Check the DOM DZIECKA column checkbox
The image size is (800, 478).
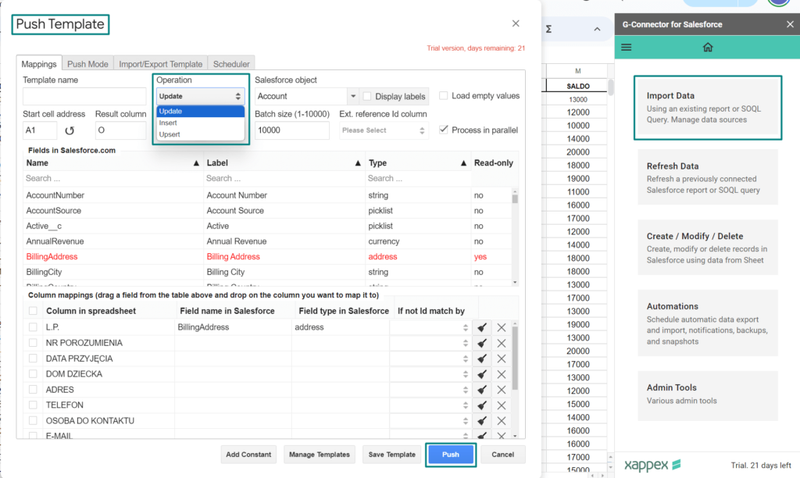coord(33,374)
